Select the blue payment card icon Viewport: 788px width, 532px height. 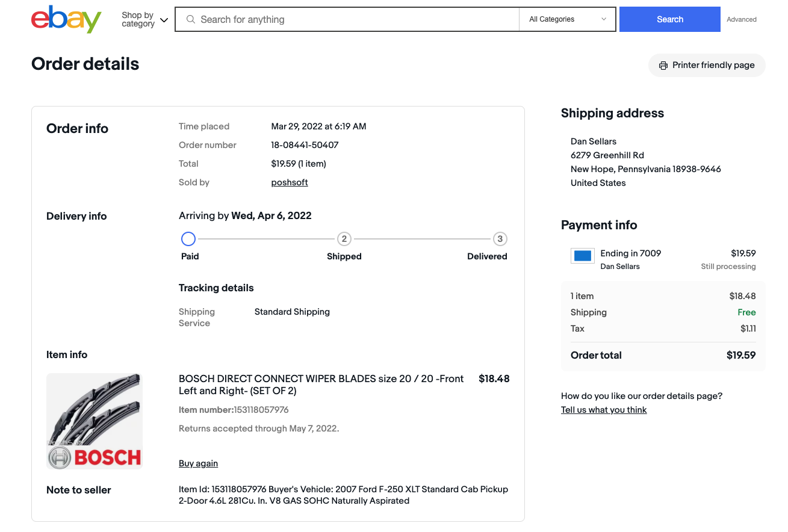583,256
